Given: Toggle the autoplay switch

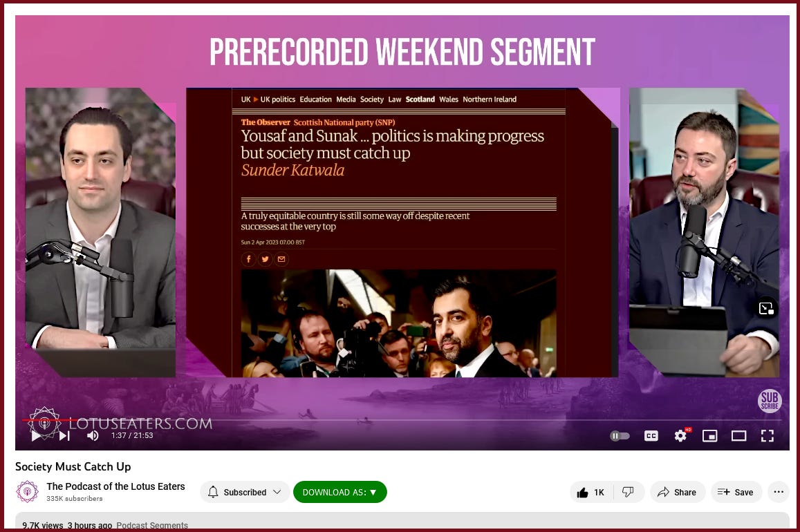Looking at the screenshot, I should click(x=620, y=436).
